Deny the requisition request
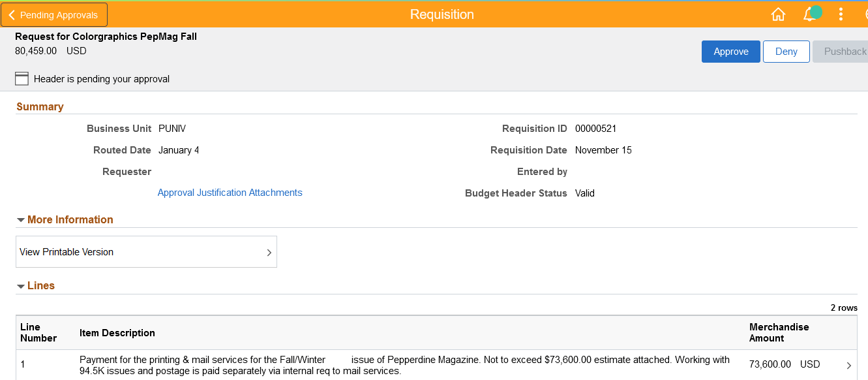 pos(786,52)
